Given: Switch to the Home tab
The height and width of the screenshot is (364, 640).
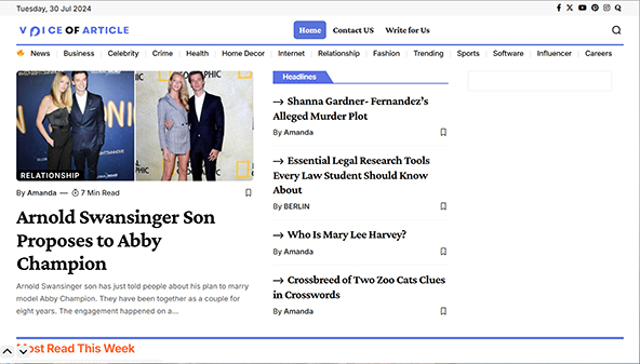Looking at the screenshot, I should coord(310,30).
